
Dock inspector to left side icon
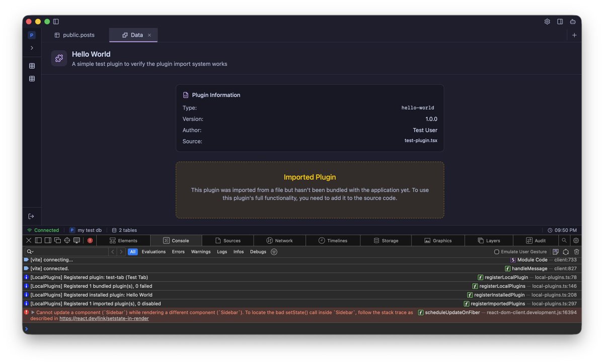click(38, 240)
